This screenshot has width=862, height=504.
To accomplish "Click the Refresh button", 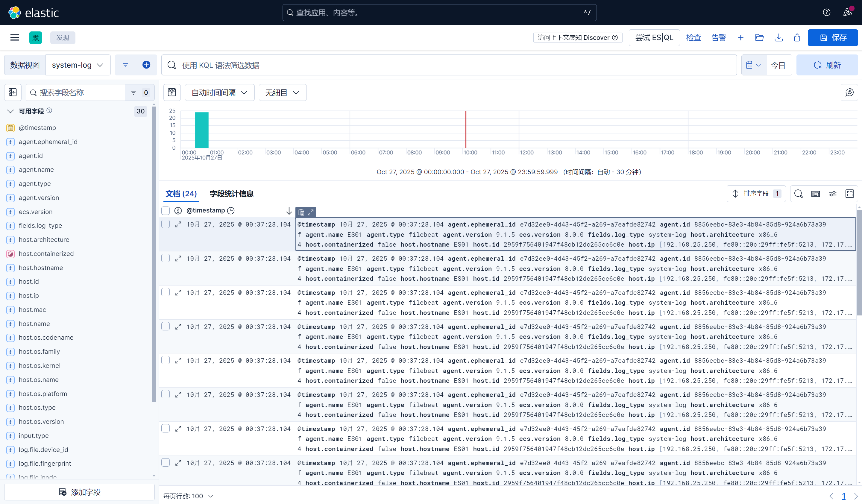I will (827, 65).
